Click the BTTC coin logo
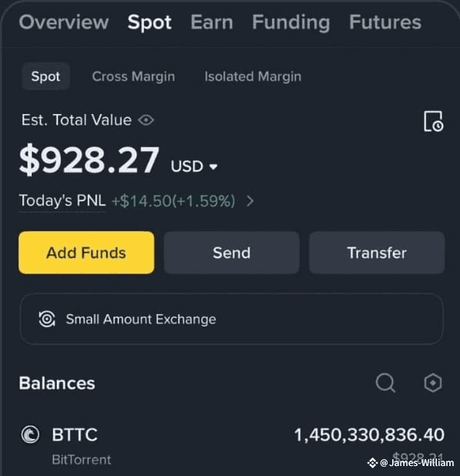 [30, 434]
